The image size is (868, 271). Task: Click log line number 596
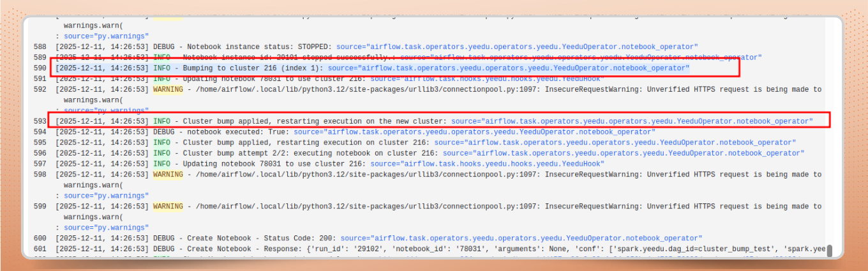click(x=40, y=153)
